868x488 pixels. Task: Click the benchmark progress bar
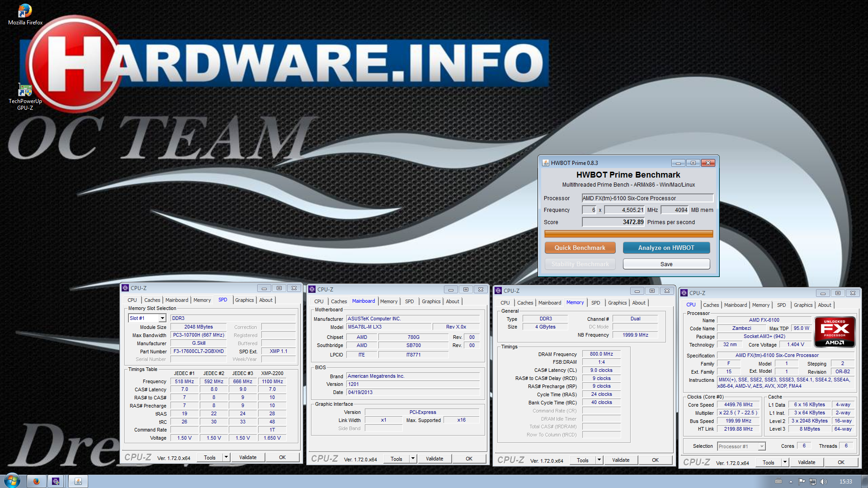tap(628, 234)
